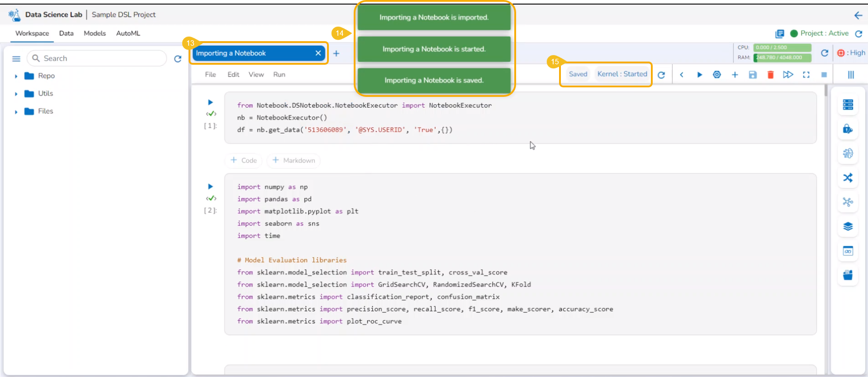868x377 pixels.
Task: Enter fullscreen mode for the notebook
Action: [x=806, y=75]
